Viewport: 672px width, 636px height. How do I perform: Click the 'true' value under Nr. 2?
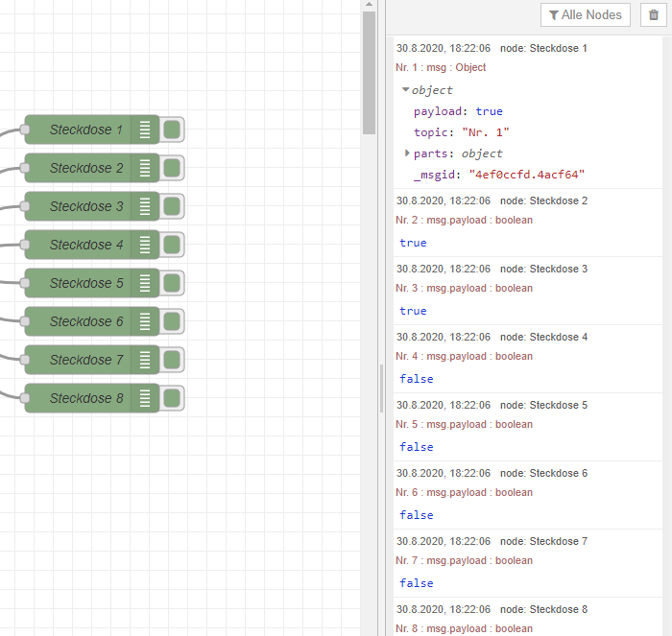pyautogui.click(x=413, y=243)
